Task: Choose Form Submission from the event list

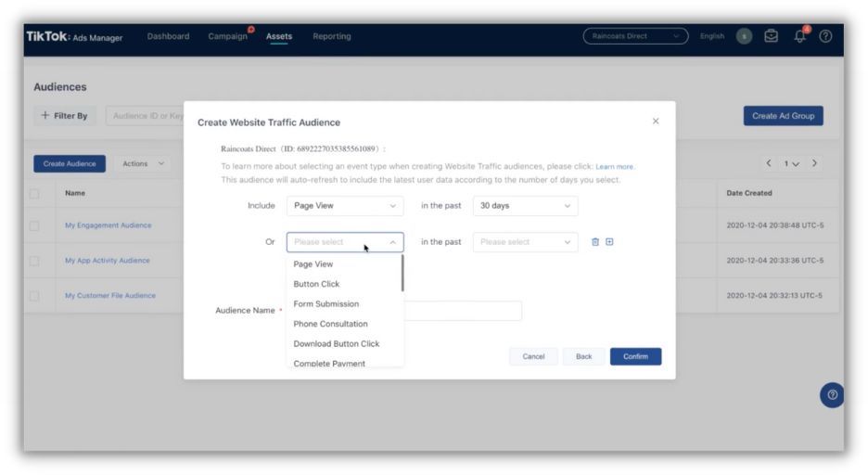Action: coord(326,304)
